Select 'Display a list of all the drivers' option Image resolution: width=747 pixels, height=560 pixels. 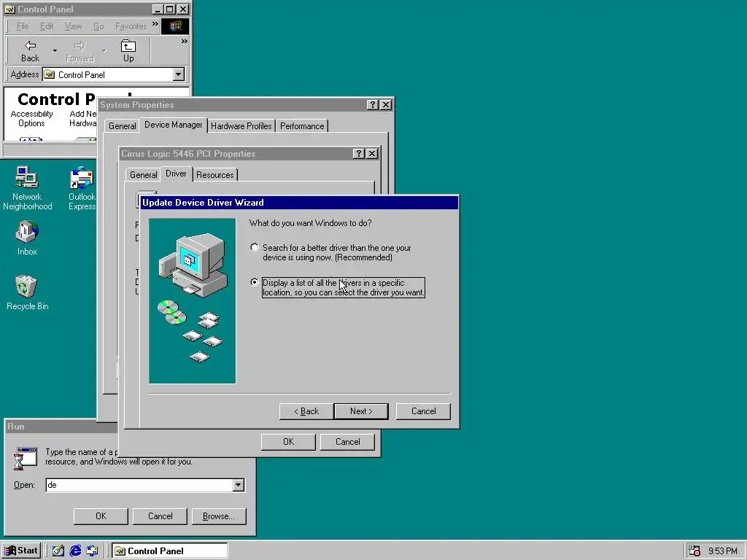pos(255,282)
